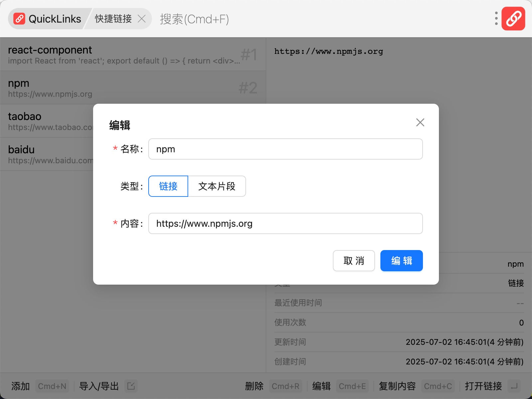Click the 编辑 dialog title
532x399 pixels.
[x=120, y=125]
